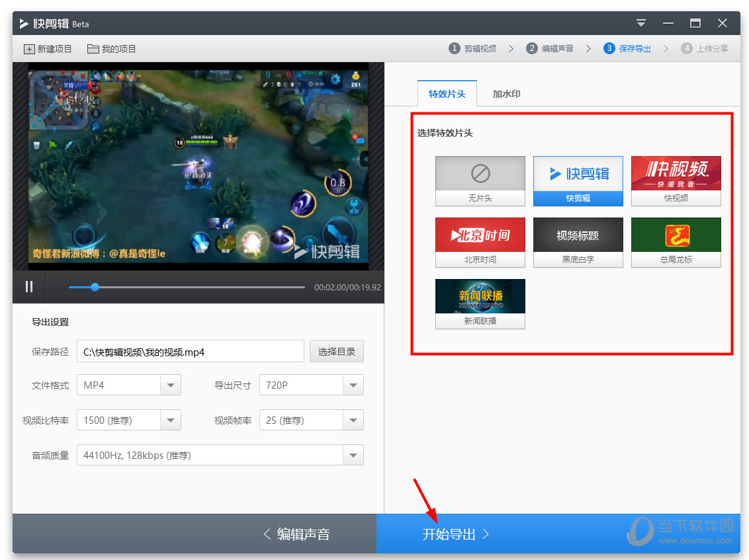Click the 选择目录 button
Image resolution: width=749 pixels, height=560 pixels.
(x=336, y=352)
